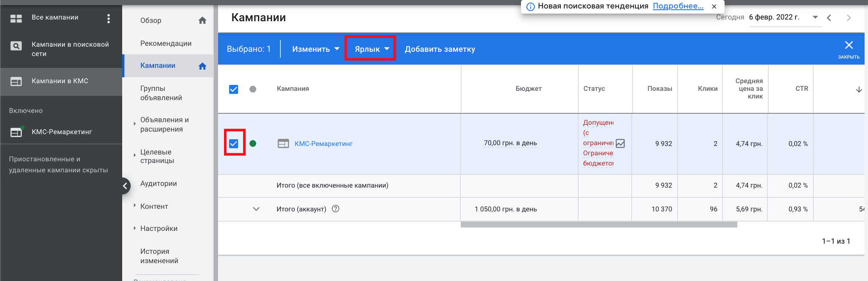
Task: Click the help icon next to Итого (аккаунт)
Action: click(x=336, y=209)
